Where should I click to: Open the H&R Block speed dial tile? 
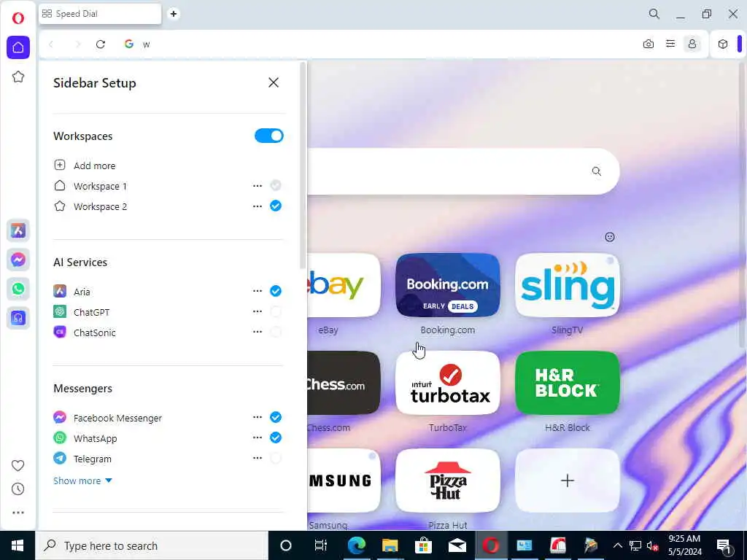[568, 383]
